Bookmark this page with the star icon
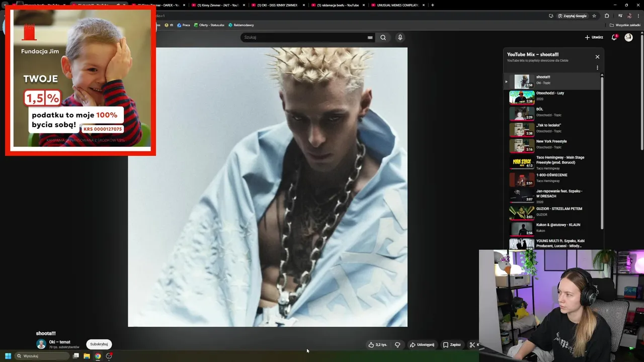 tap(594, 16)
